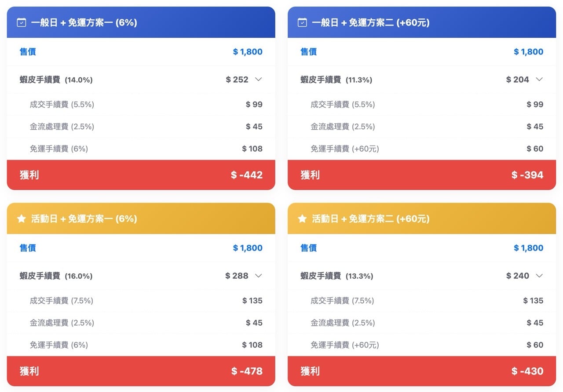
Task: Collapse the 蝦皮手續費 (14.0%) breakdown
Action: pyautogui.click(x=259, y=80)
